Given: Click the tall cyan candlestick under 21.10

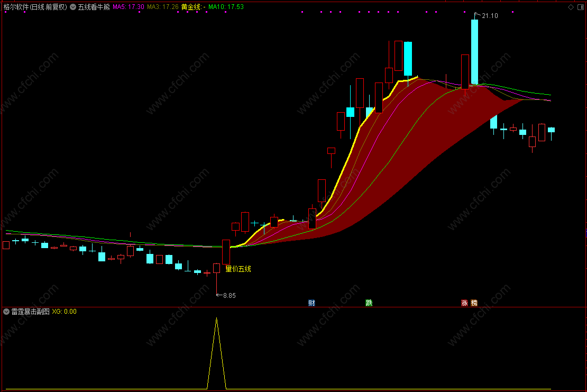Looking at the screenshot, I should click(474, 52).
